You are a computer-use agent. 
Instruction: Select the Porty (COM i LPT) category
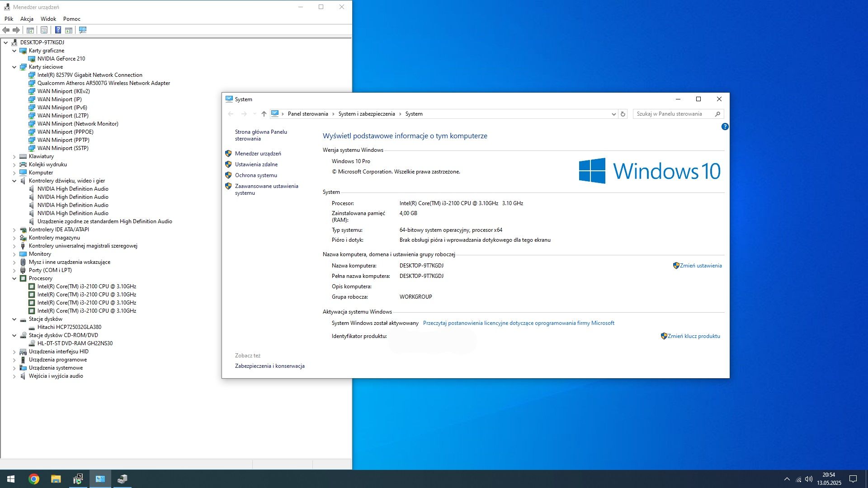click(50, 270)
